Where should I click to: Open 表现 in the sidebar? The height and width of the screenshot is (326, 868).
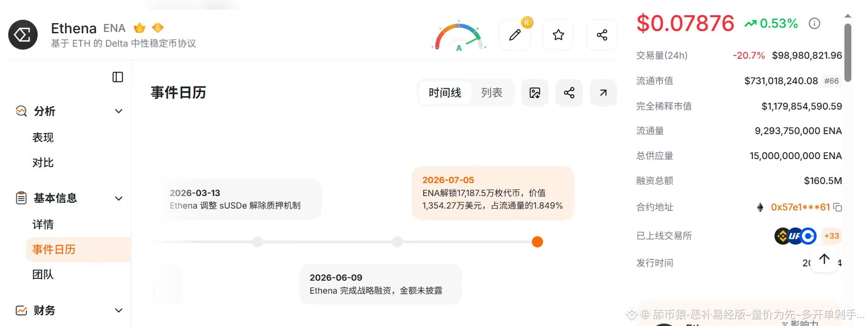(43, 137)
